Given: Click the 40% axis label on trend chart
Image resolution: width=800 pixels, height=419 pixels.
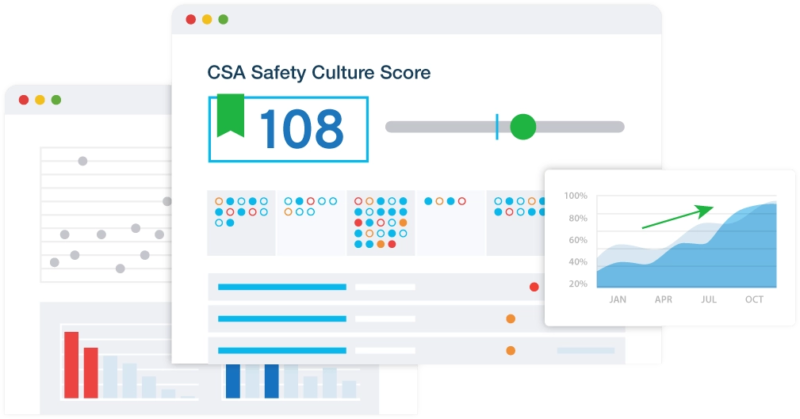Looking at the screenshot, I should click(x=578, y=262).
